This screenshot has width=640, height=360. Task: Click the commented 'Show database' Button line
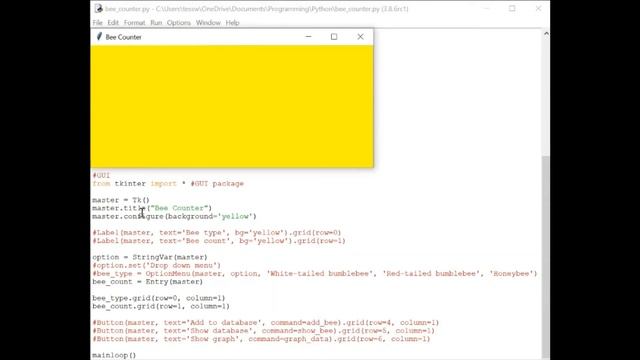click(x=263, y=331)
